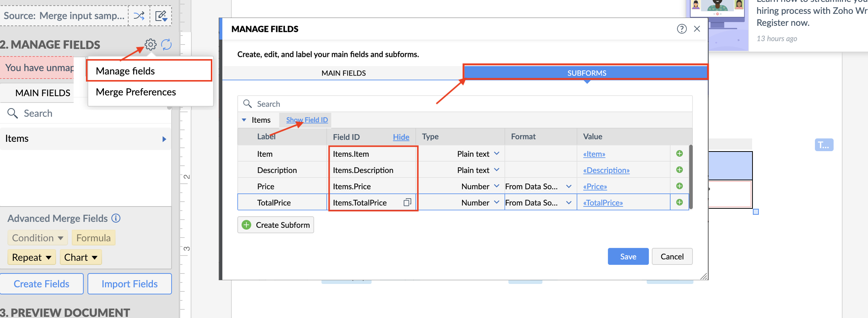The width and height of the screenshot is (868, 318).
Task: Click the shuffle source icon
Action: [139, 16]
